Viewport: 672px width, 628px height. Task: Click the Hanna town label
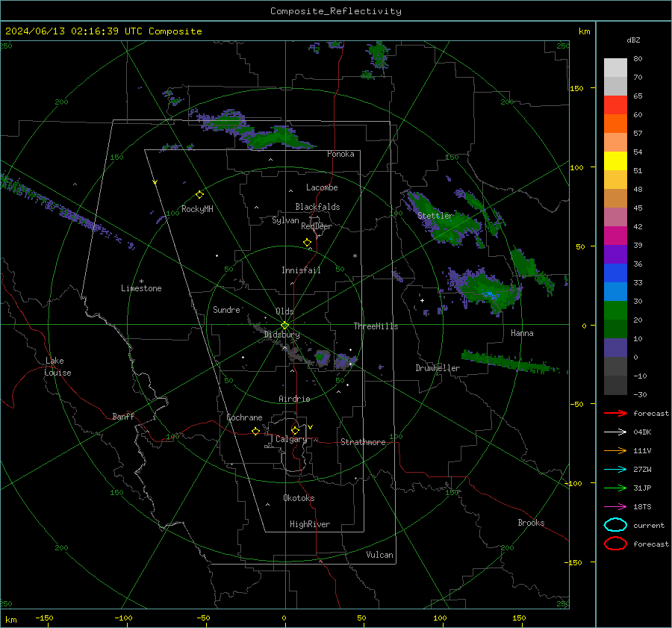click(522, 333)
